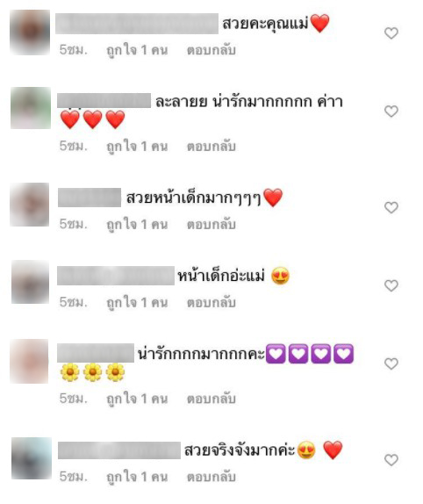The image size is (423, 504).
Task: Open avatar of 'หน้าเด็กอ่ะแม่' commenter
Action: (30, 282)
